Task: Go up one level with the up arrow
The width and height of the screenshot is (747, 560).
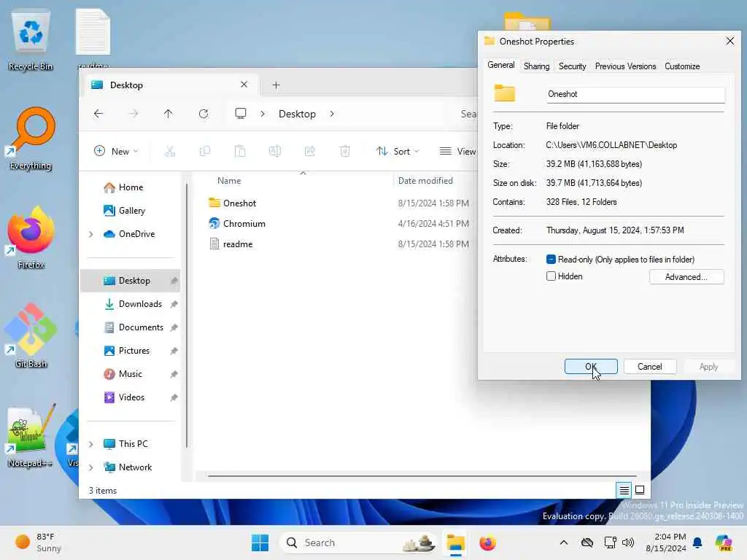Action: pyautogui.click(x=169, y=114)
